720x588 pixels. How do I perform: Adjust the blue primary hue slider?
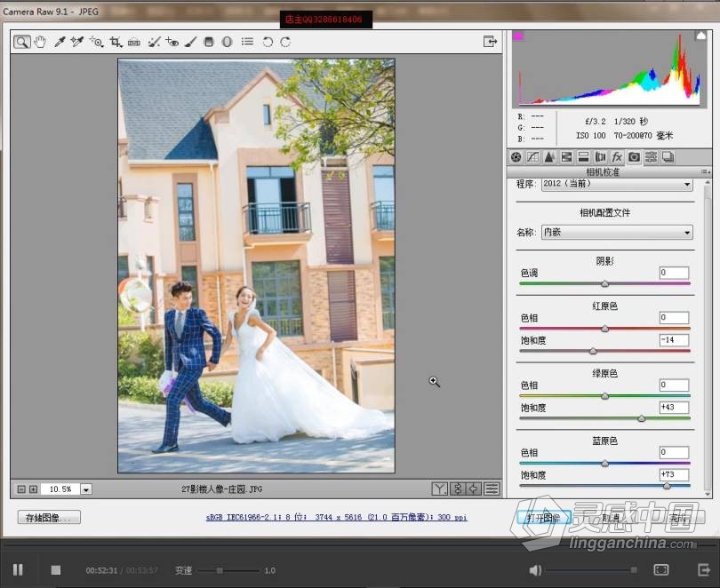604,464
